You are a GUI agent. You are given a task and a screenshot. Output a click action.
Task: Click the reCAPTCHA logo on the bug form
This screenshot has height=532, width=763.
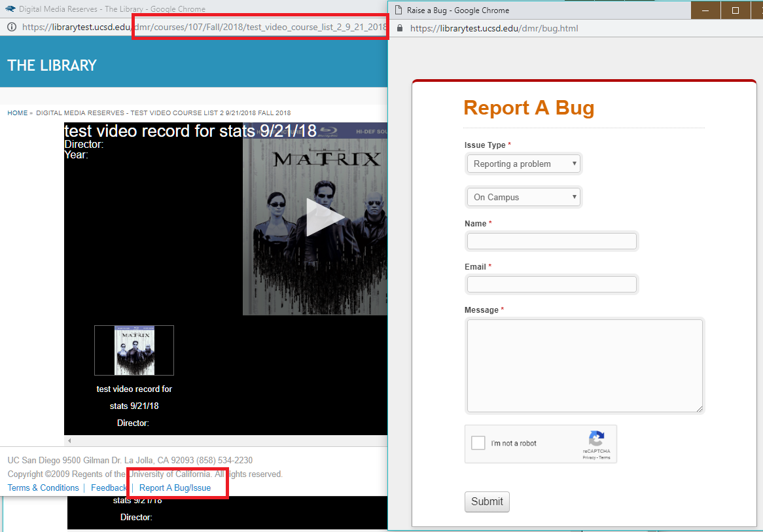pos(596,439)
